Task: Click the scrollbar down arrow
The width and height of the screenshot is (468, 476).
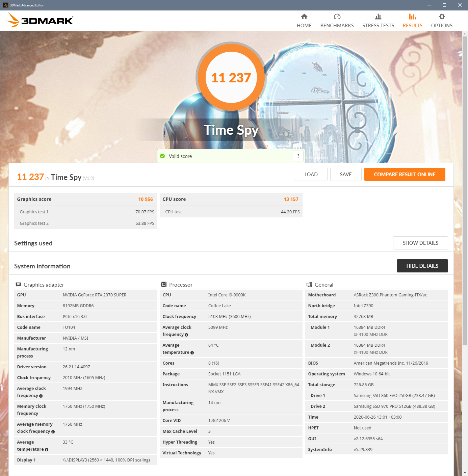Action: pyautogui.click(x=465, y=473)
